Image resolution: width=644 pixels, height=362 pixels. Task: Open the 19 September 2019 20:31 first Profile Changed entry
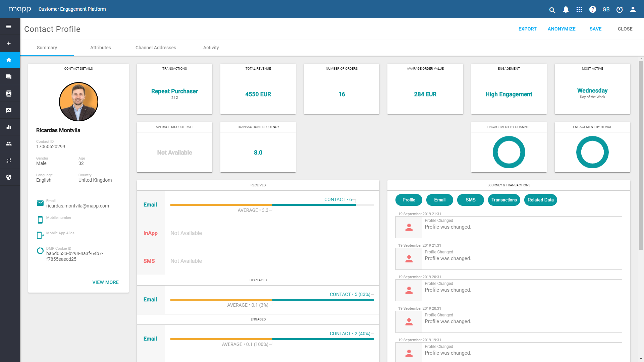click(508, 290)
